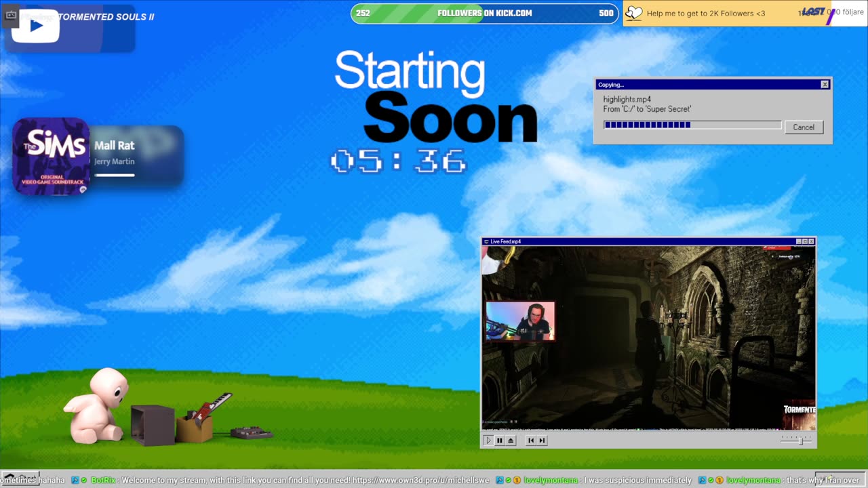Image resolution: width=868 pixels, height=488 pixels.
Task: Click the '500' follower goal number
Action: tap(606, 14)
